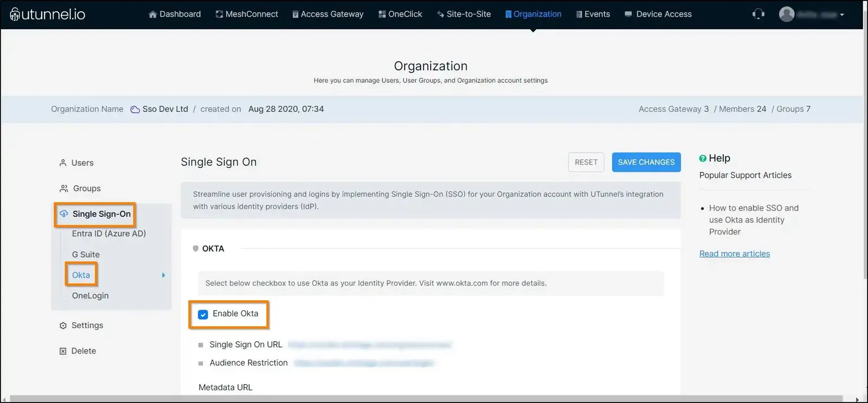Click the Help question mark icon
This screenshot has width=868, height=403.
pyautogui.click(x=703, y=159)
